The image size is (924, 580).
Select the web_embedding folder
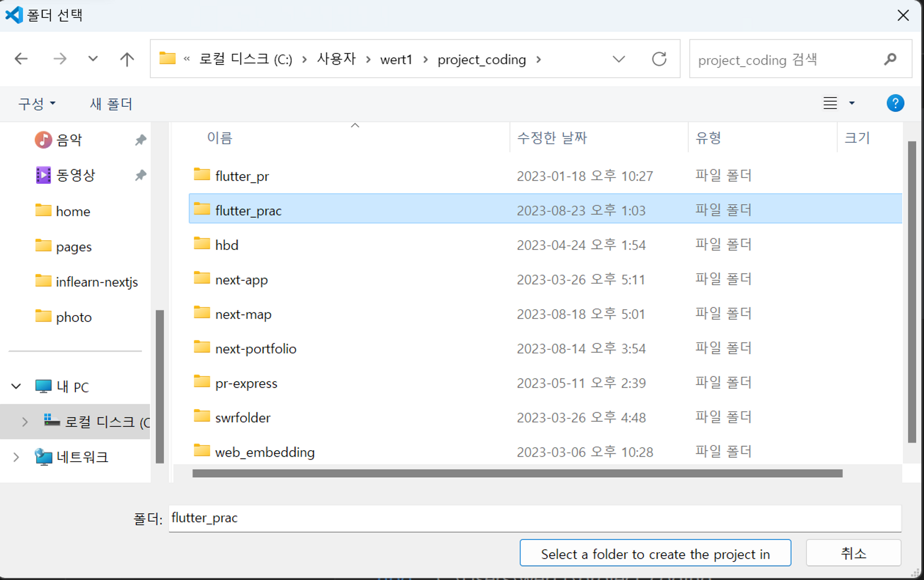[x=265, y=452]
